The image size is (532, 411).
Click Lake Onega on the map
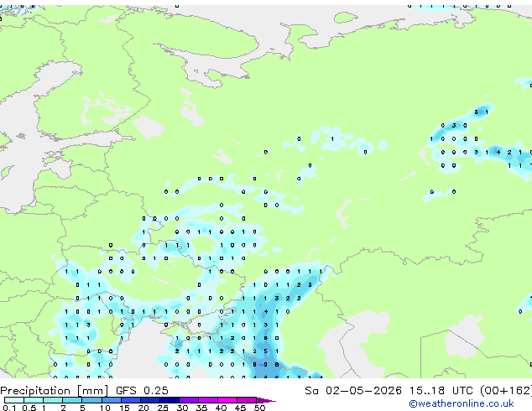(191, 113)
